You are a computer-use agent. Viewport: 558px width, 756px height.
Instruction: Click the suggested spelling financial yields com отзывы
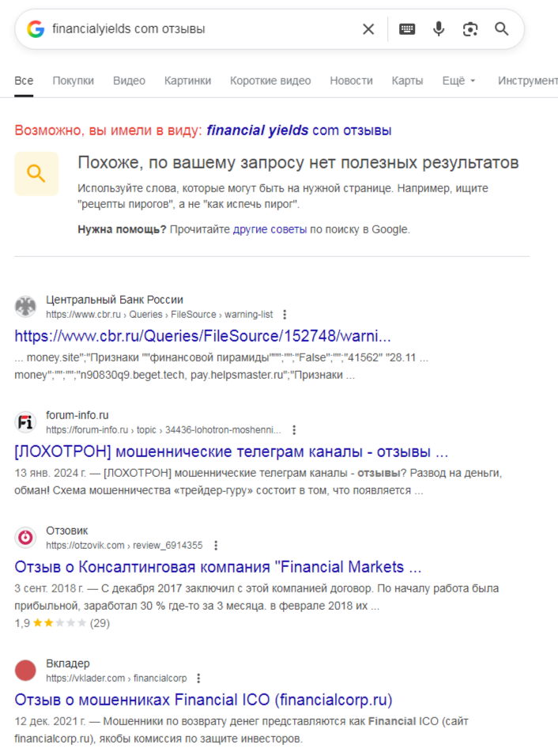click(x=299, y=130)
